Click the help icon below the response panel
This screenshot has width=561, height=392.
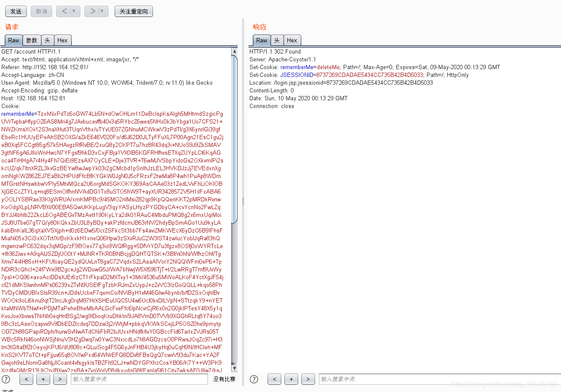(254, 379)
